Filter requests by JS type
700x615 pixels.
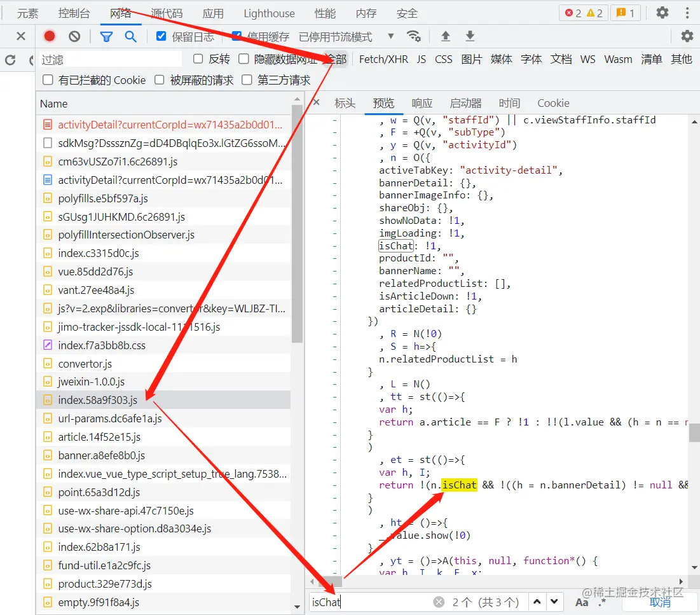point(422,59)
